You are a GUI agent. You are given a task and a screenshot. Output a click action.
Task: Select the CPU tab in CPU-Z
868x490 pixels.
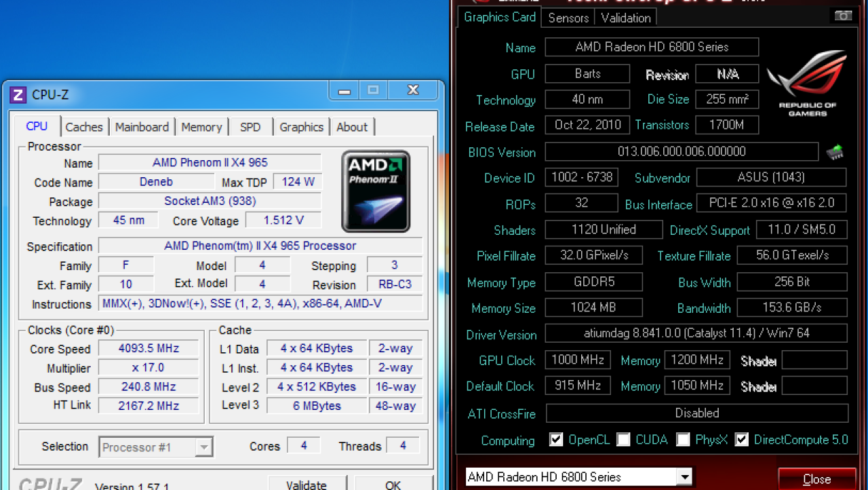click(37, 126)
